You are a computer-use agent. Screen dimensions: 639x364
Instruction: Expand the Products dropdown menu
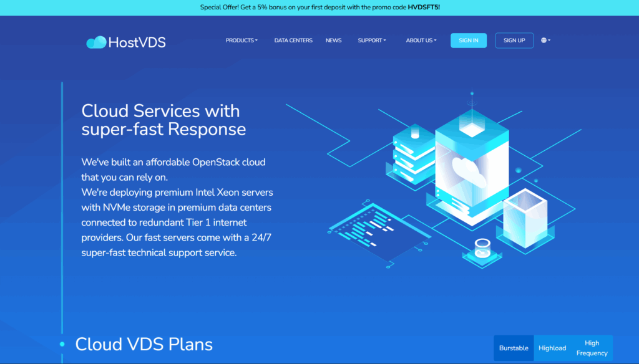(241, 41)
